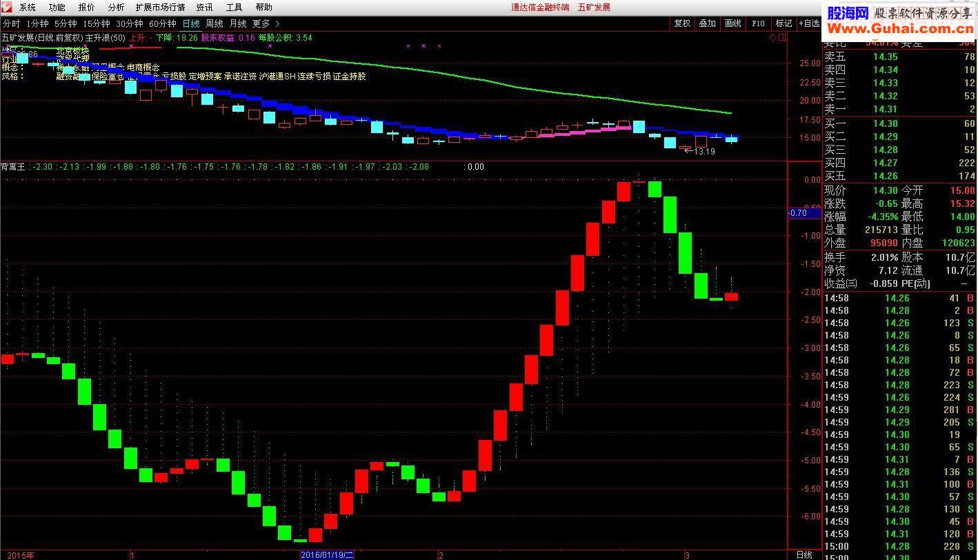This screenshot has width=978, height=560.
Task: Switch to the 5分钟 period
Action: click(x=66, y=23)
